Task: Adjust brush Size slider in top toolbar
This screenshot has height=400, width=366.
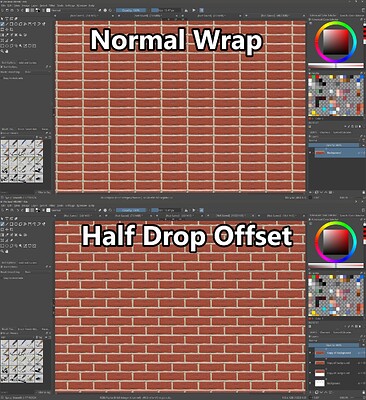Action: [166, 10]
